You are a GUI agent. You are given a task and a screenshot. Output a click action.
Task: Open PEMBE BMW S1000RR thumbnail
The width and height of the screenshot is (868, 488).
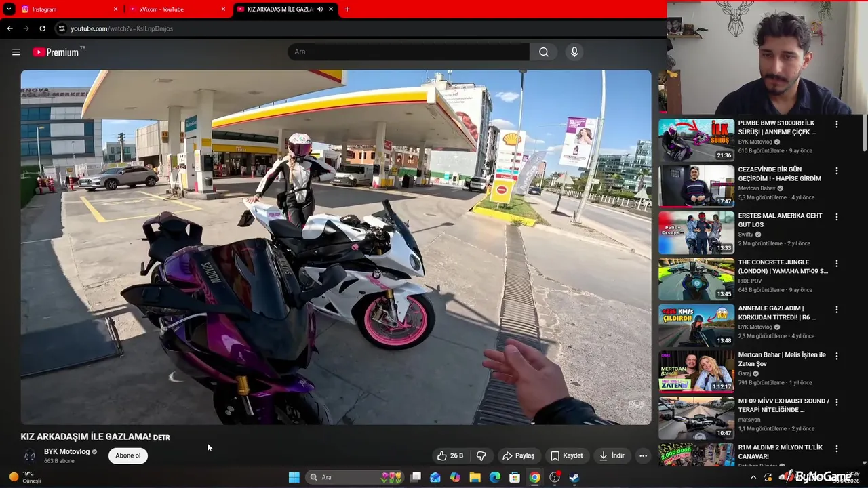[x=696, y=140]
